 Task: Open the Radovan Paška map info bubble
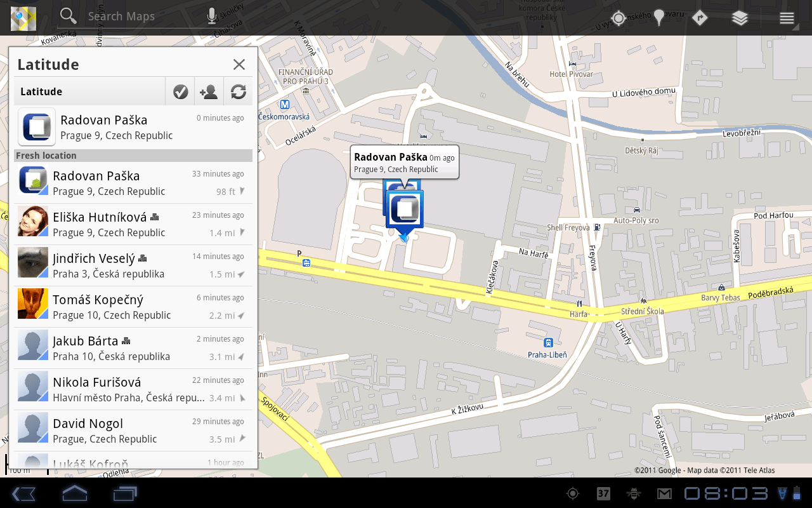point(405,163)
